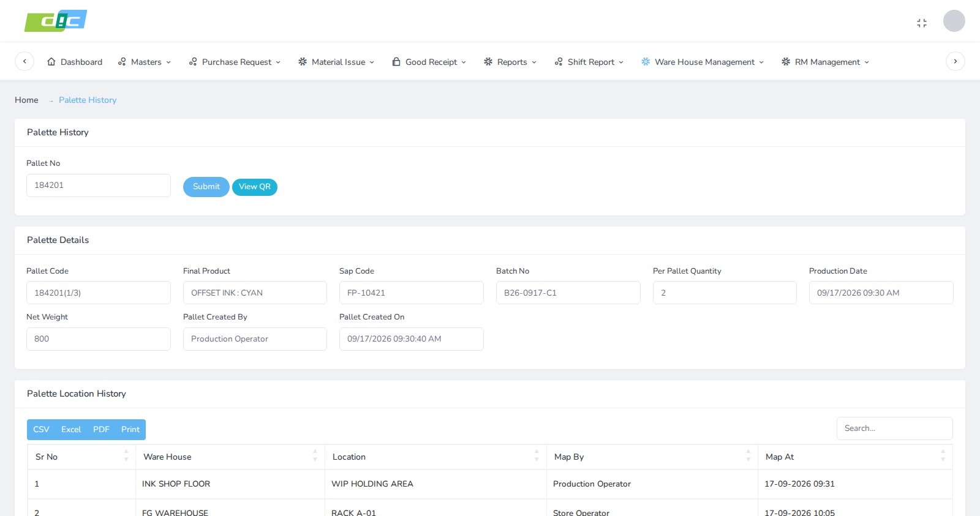The height and width of the screenshot is (516, 980).
Task: Sort the table by Ware House
Action: 230,457
